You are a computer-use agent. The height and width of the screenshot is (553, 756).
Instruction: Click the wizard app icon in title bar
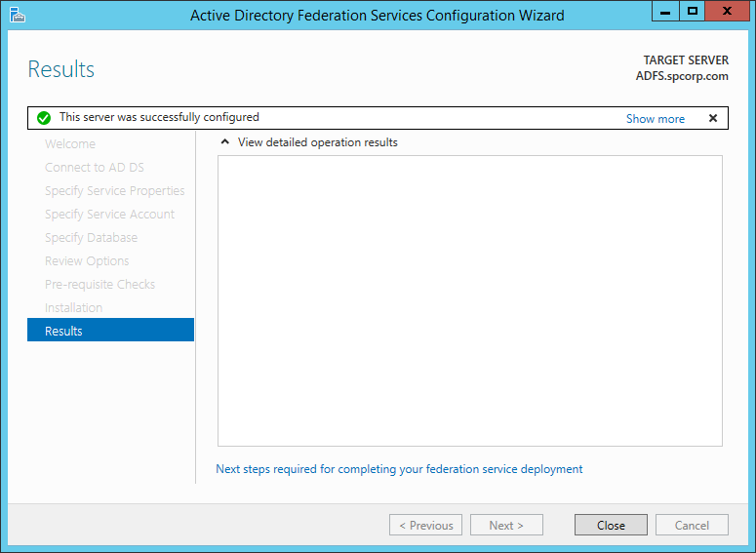pos(17,14)
